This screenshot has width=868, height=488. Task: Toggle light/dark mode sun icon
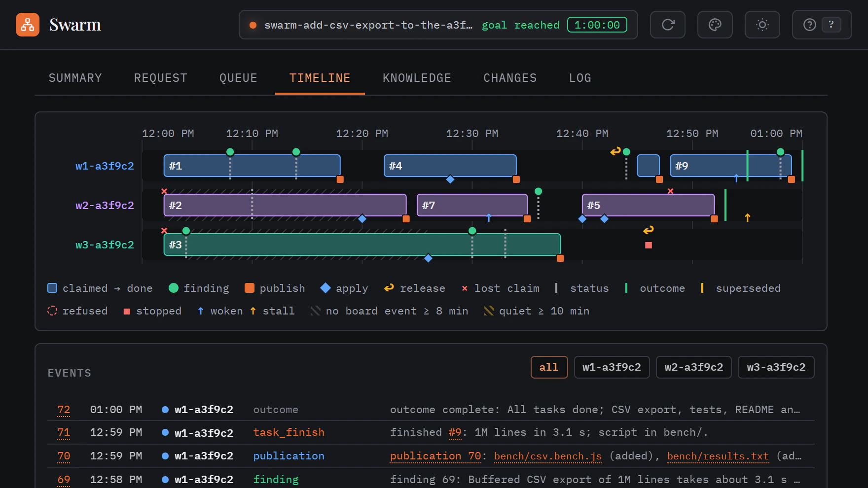point(762,25)
